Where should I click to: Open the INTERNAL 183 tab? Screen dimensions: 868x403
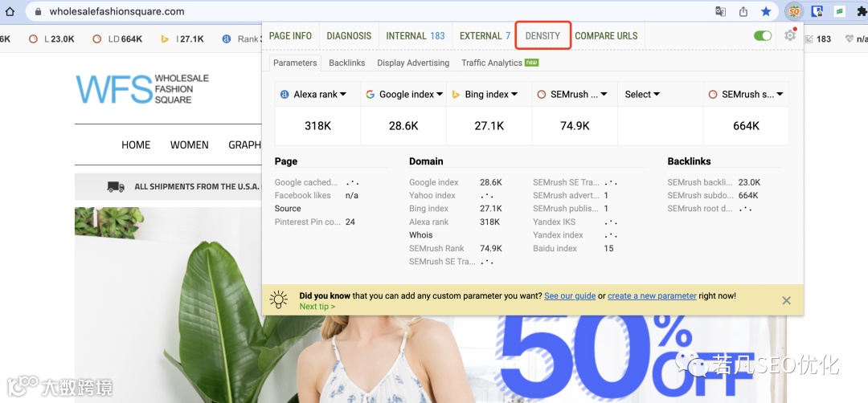click(416, 36)
